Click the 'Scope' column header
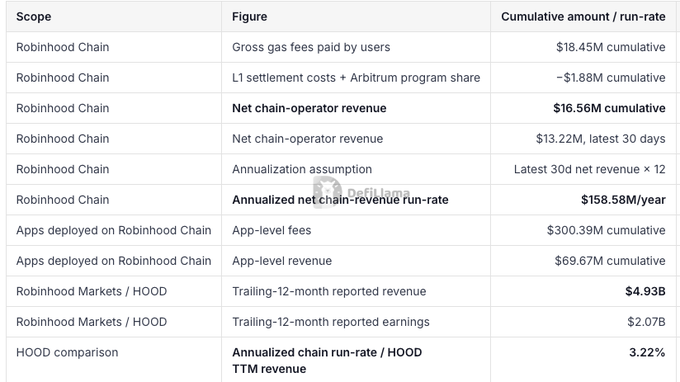Image resolution: width=680 pixels, height=382 pixels. (x=34, y=17)
